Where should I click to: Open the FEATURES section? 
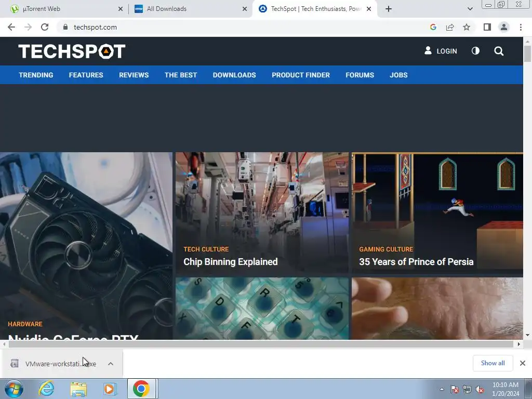click(86, 75)
